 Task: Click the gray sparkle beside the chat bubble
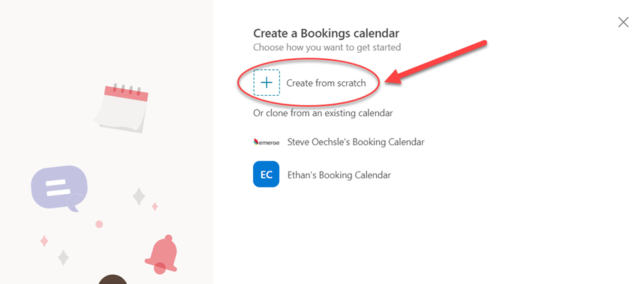click(x=139, y=197)
